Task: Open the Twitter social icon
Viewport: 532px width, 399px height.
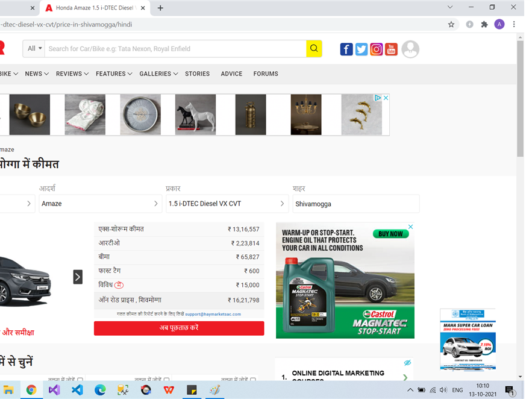Action: coord(361,49)
